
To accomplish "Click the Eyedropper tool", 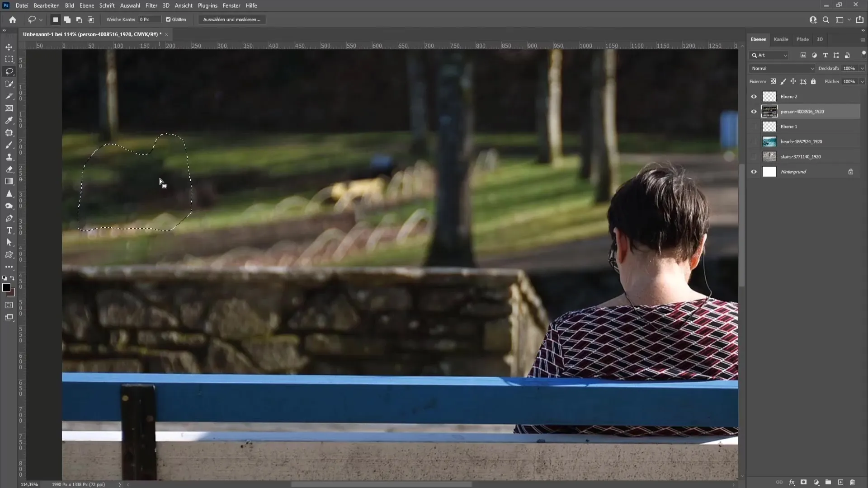I will tap(9, 120).
